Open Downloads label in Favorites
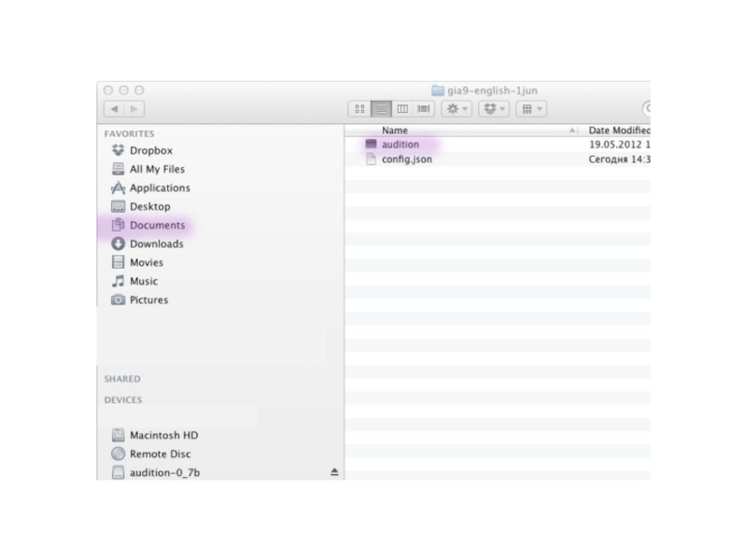747x560 pixels. (x=157, y=244)
